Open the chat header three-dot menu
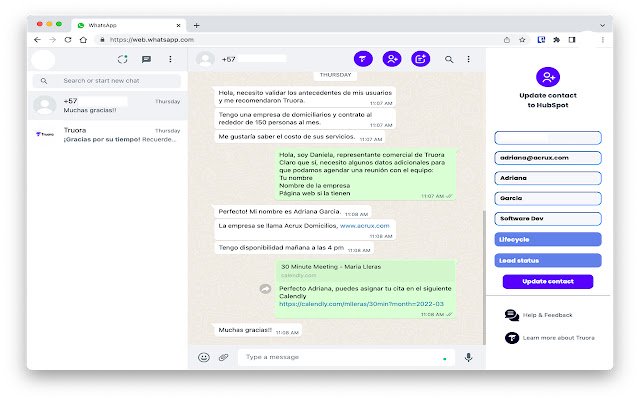The image size is (640, 400). click(x=469, y=59)
